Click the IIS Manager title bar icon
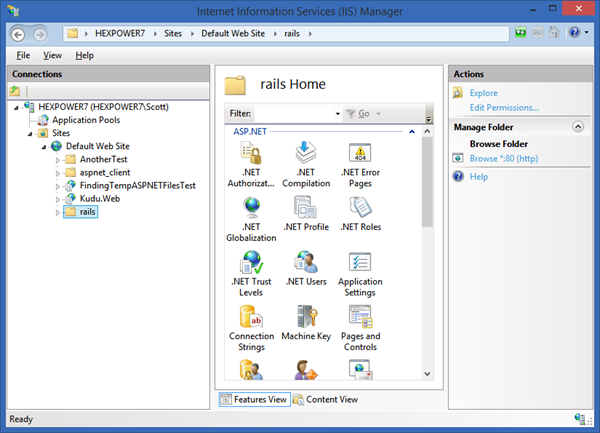The height and width of the screenshot is (433, 600). tap(13, 10)
